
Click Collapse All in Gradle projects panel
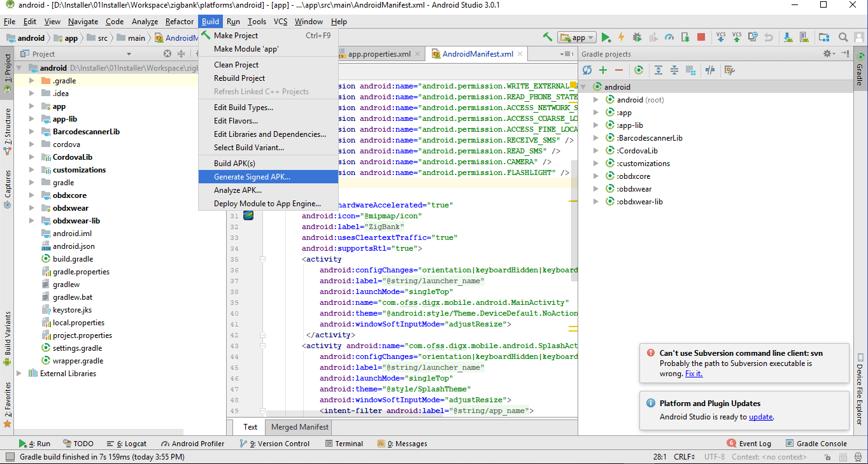pyautogui.click(x=674, y=70)
